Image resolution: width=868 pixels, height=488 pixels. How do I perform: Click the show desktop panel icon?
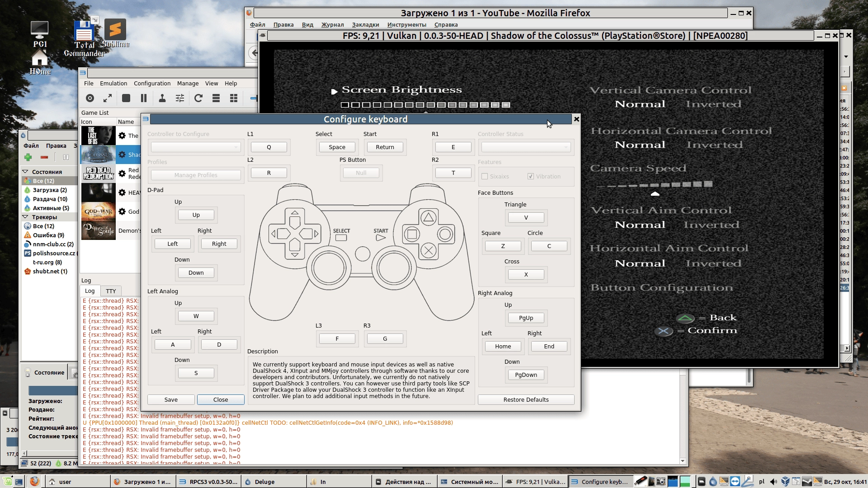pos(19,482)
